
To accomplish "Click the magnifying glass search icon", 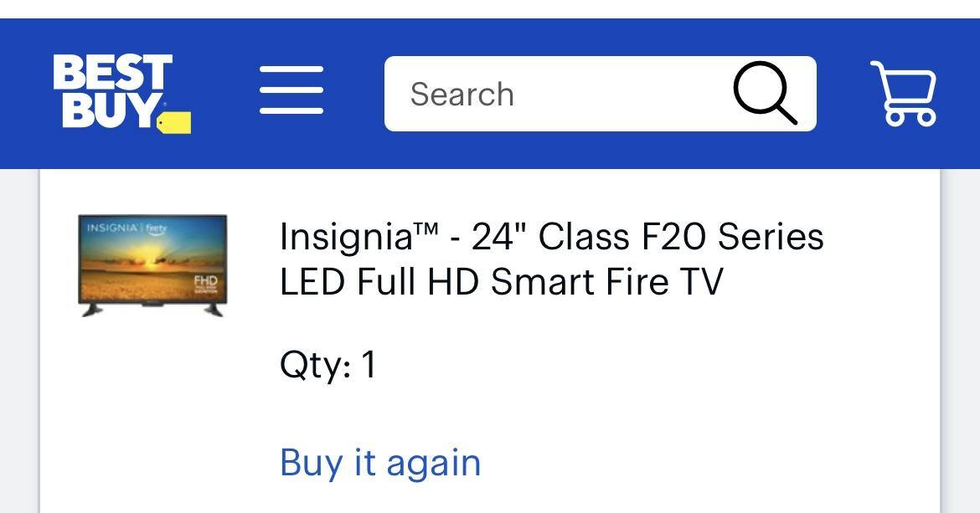I will pos(766,93).
